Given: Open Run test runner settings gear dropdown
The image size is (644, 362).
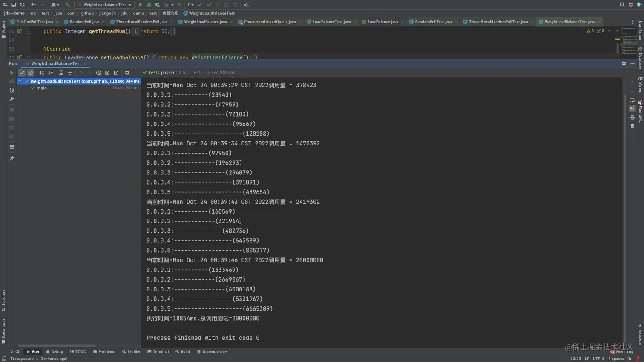Looking at the screenshot, I should [127, 73].
